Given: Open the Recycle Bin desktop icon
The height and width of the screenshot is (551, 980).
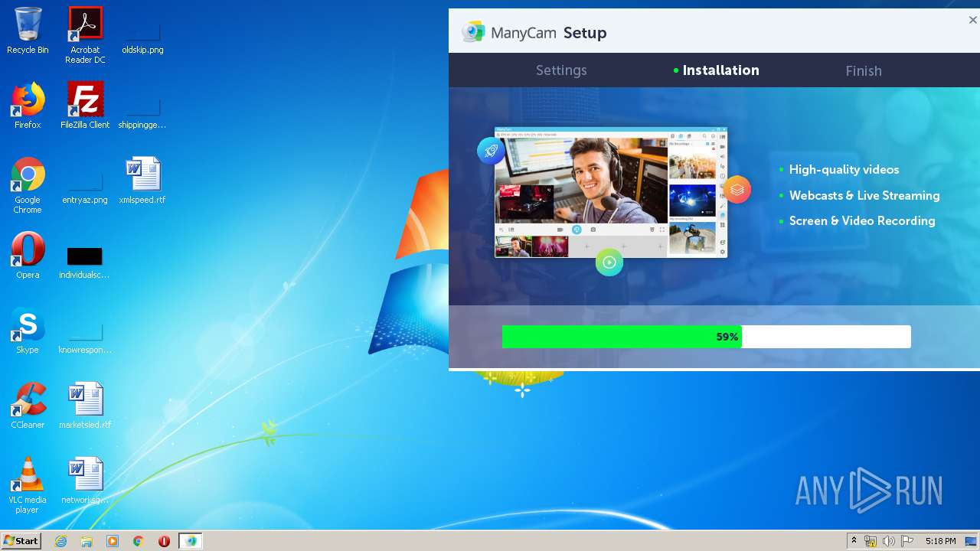Looking at the screenshot, I should [x=28, y=31].
